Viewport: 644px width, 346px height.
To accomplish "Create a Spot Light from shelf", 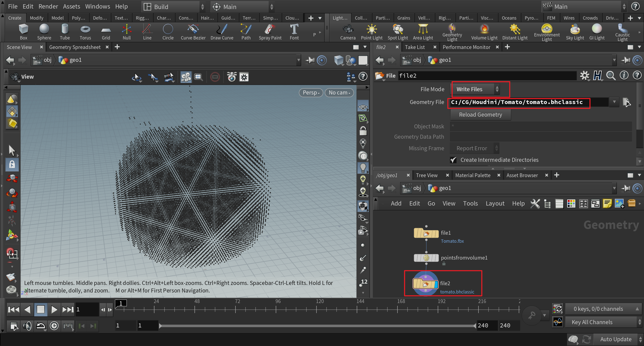I will tap(397, 29).
